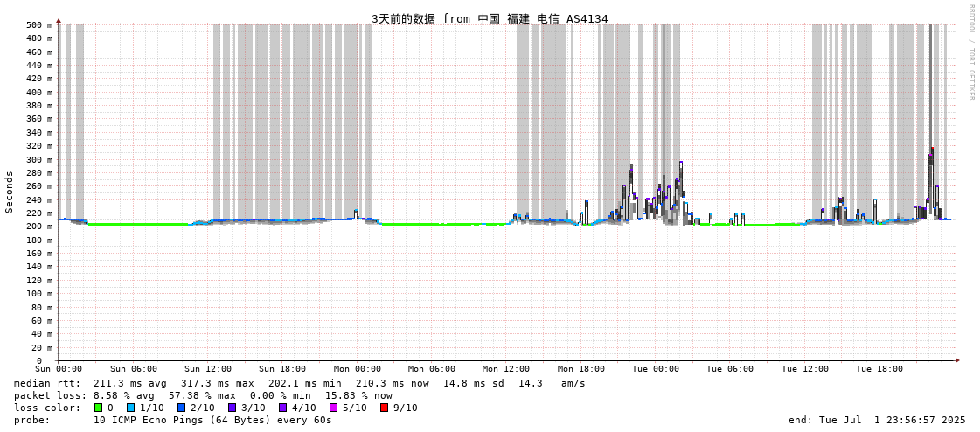Image resolution: width=980 pixels, height=432 pixels.
Task: Click the '400 m' y-axis value
Action: [40, 92]
